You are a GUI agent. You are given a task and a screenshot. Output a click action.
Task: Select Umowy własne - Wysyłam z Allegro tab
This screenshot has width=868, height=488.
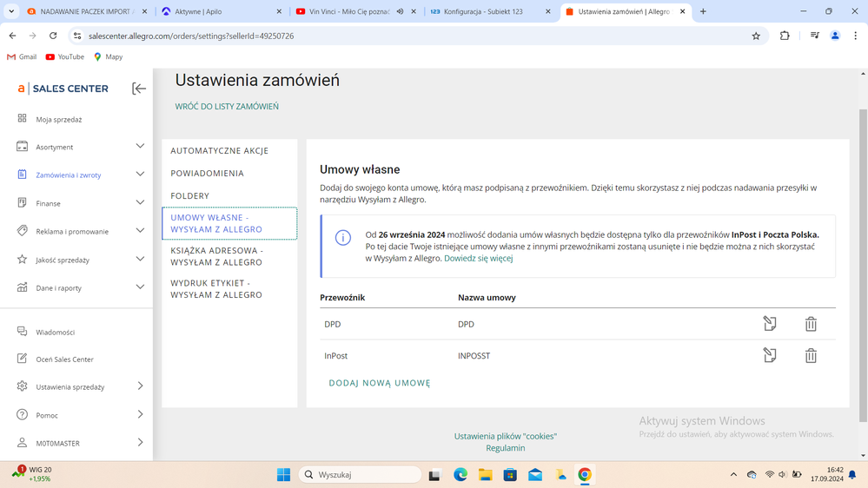click(229, 223)
